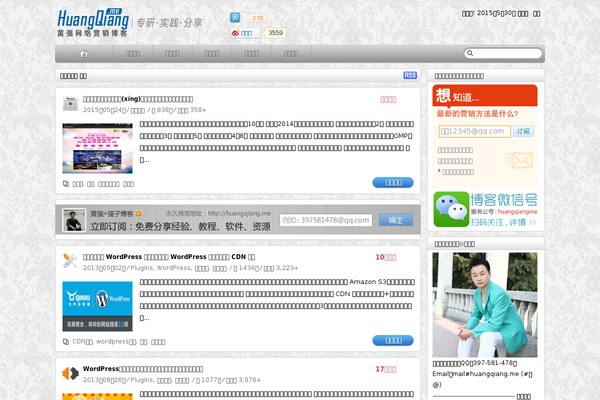Open the WordPress CDN post title

(x=169, y=257)
